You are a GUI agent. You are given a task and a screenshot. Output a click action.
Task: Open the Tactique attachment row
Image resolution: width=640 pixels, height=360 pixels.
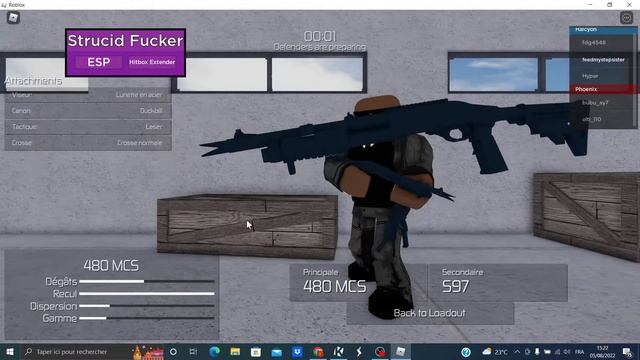coord(88,127)
